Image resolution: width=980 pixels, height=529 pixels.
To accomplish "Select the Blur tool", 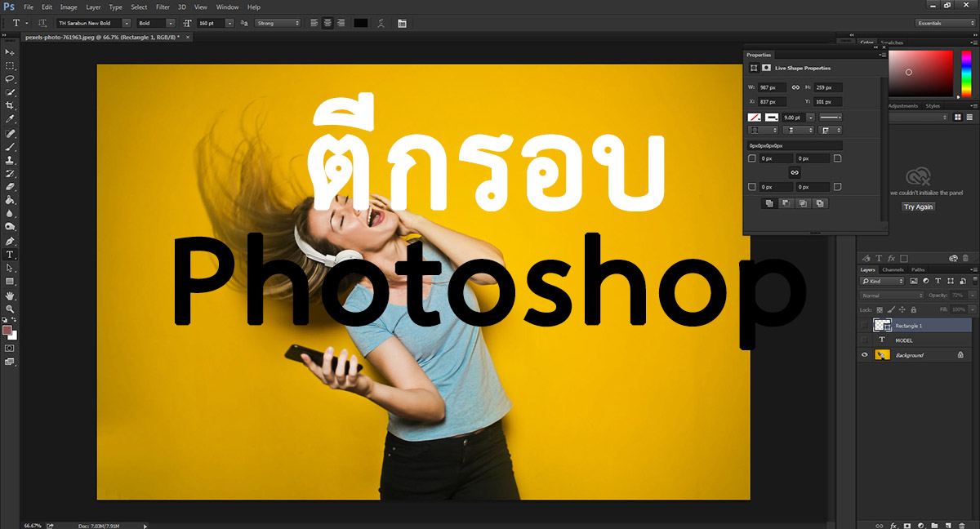I will (x=11, y=214).
